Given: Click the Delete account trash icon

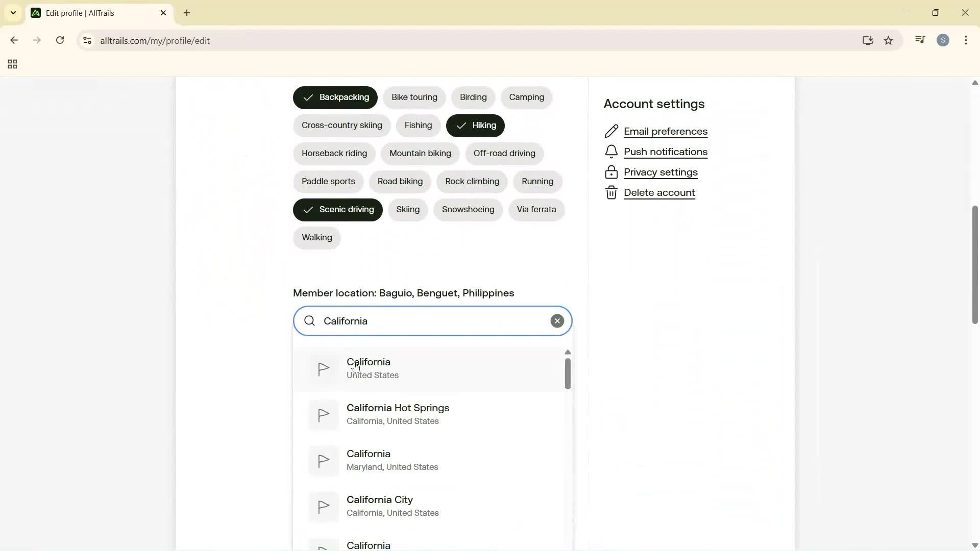Looking at the screenshot, I should pos(612,192).
